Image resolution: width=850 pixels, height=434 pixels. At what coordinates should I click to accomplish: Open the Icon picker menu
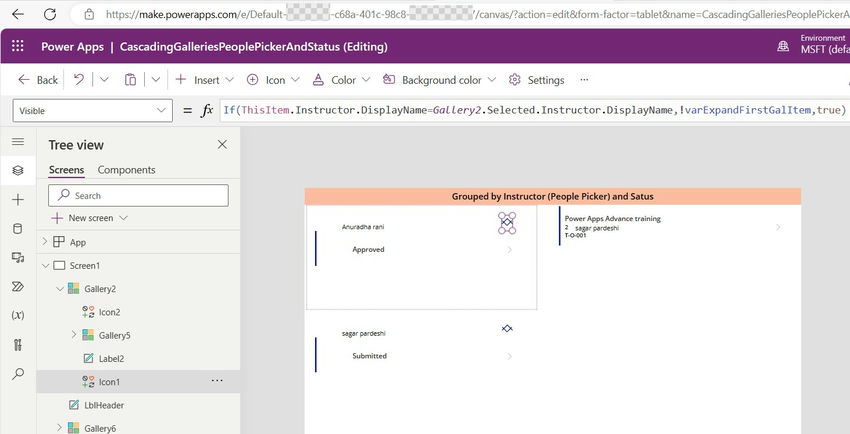[273, 80]
